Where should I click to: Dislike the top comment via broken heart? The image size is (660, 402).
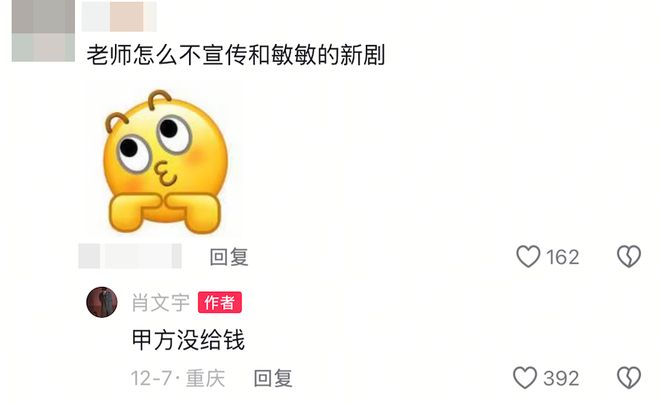click(629, 256)
